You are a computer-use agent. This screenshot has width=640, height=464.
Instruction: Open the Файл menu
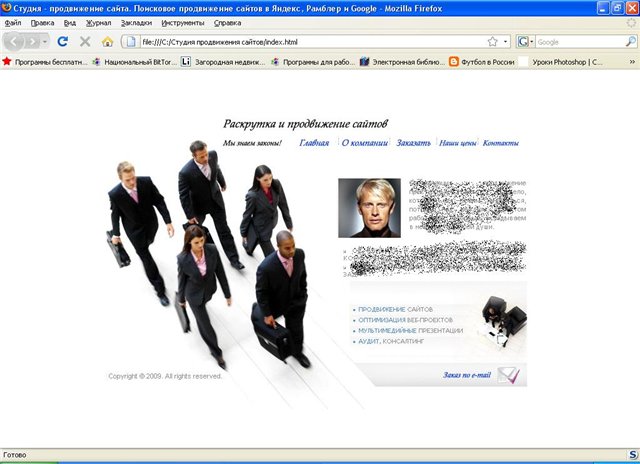[x=13, y=23]
